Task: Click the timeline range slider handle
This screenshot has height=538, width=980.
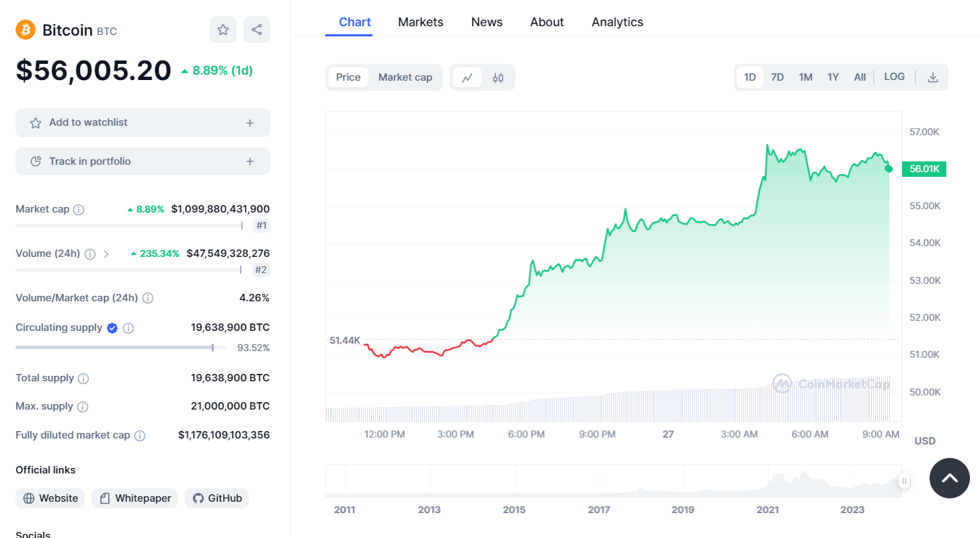Action: [904, 481]
